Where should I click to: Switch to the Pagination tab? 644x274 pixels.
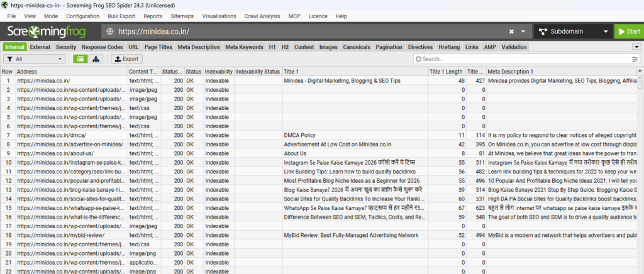pos(389,47)
